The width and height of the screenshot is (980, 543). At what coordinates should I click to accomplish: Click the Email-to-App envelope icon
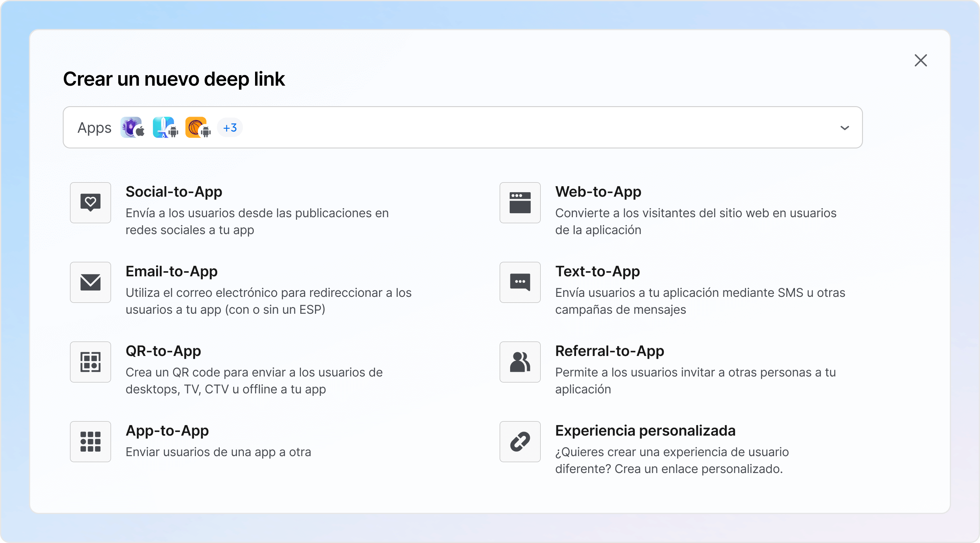coord(90,282)
